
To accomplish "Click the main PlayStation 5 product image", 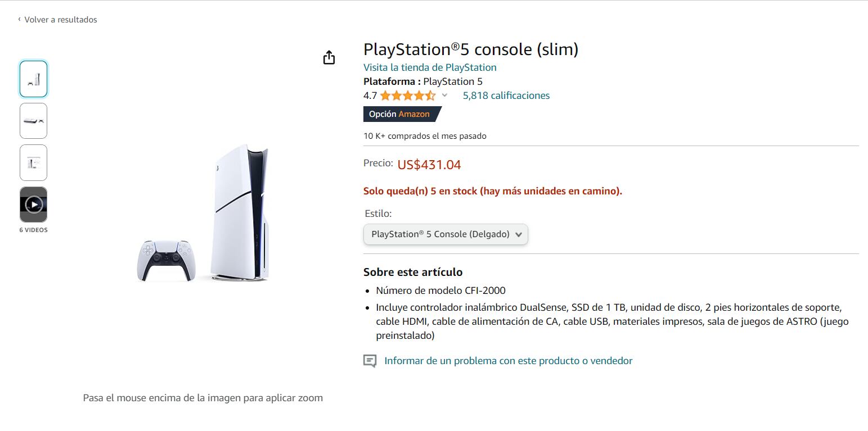I will (x=203, y=214).
